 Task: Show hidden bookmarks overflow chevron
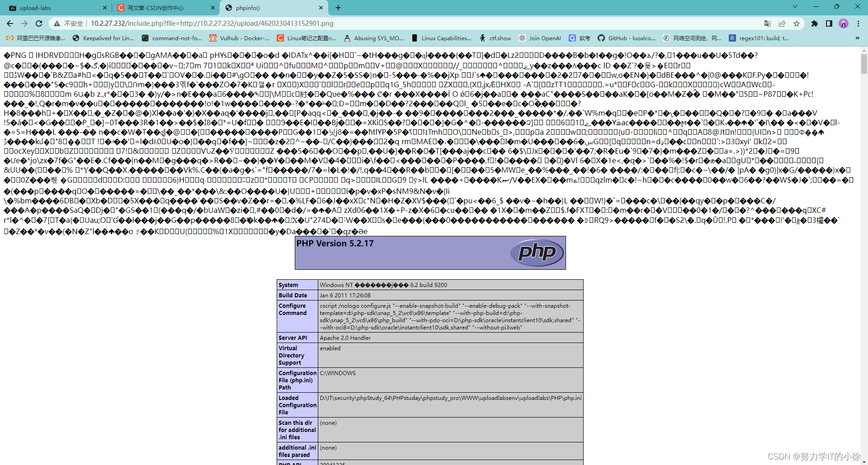click(858, 38)
